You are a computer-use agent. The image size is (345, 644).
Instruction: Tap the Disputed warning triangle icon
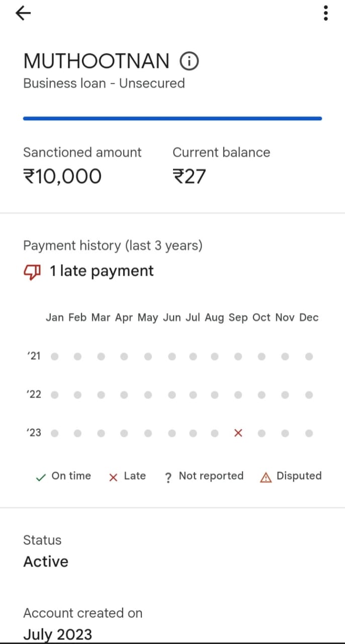point(266,477)
